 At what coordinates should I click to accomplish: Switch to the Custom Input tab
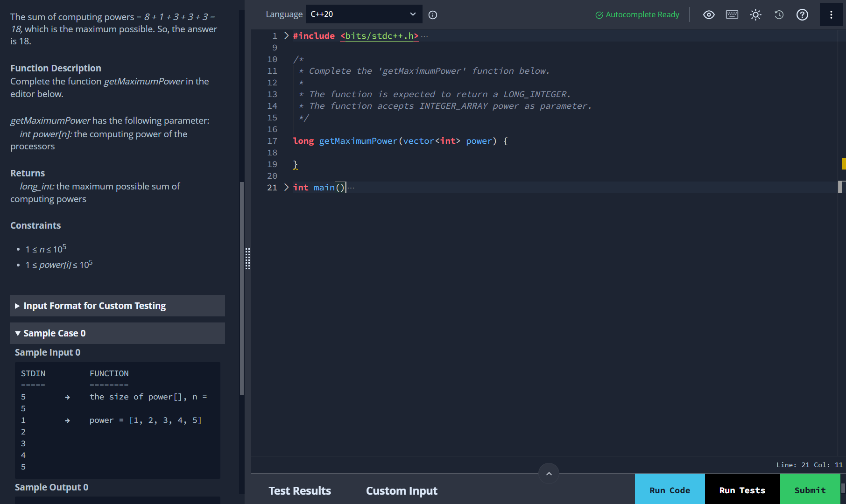(x=402, y=490)
